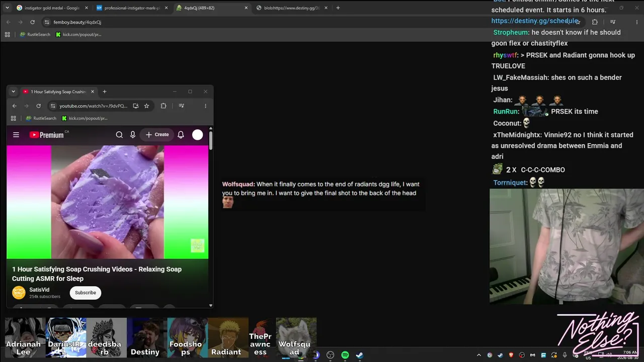Open extensions in the YouTube window
The image size is (644, 362).
click(164, 106)
